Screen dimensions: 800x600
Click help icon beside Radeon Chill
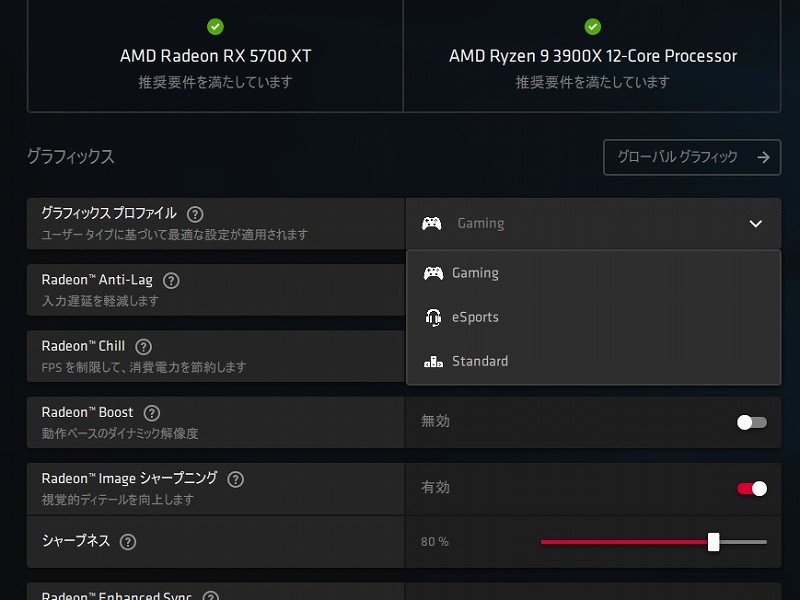pyautogui.click(x=144, y=347)
